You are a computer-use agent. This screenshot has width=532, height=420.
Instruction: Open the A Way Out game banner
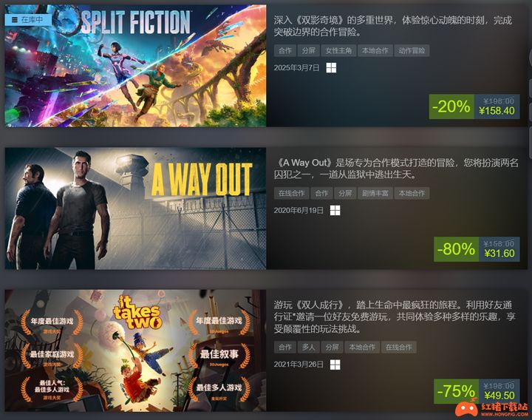[x=135, y=209]
